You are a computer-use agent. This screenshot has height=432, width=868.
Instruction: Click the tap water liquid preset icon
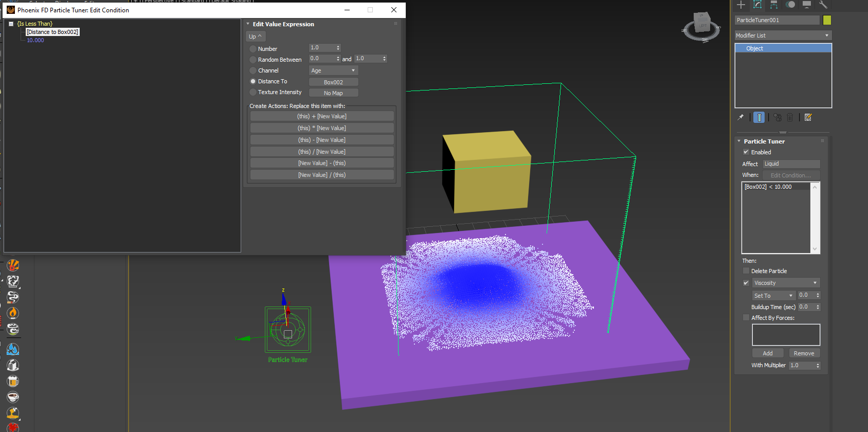(13, 349)
